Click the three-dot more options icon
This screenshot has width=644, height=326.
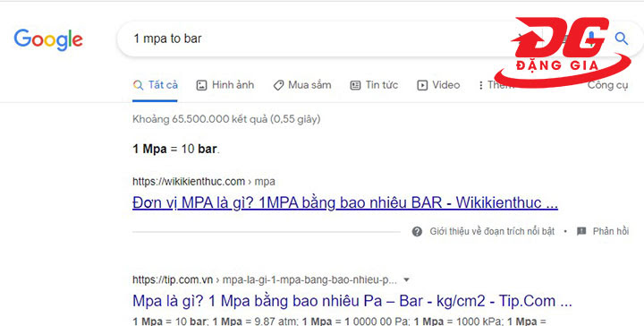pyautogui.click(x=480, y=85)
